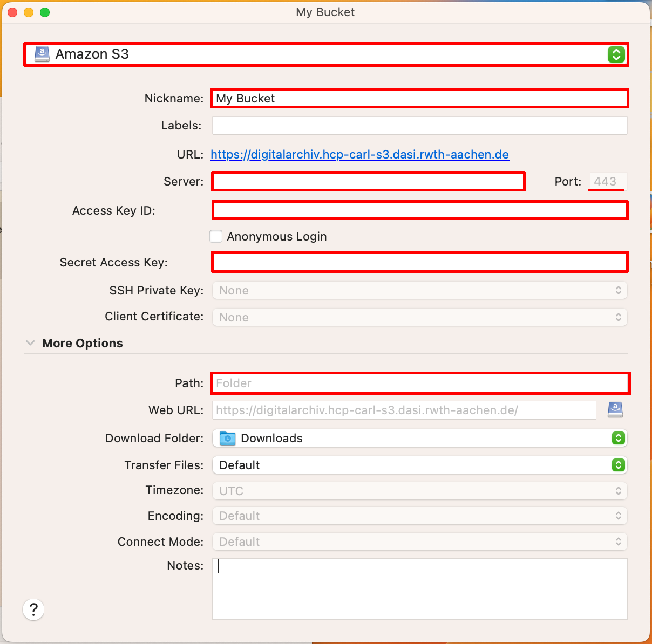This screenshot has width=652, height=644.
Task: Minimize the My Bucket window
Action: (29, 12)
